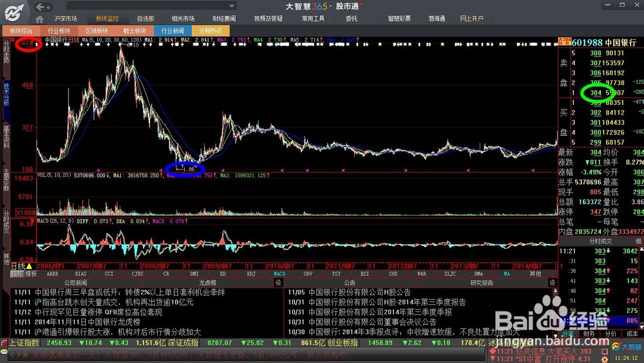Select the 公司新闻 tab
Screen dimensions: 644x363
click(x=75, y=283)
